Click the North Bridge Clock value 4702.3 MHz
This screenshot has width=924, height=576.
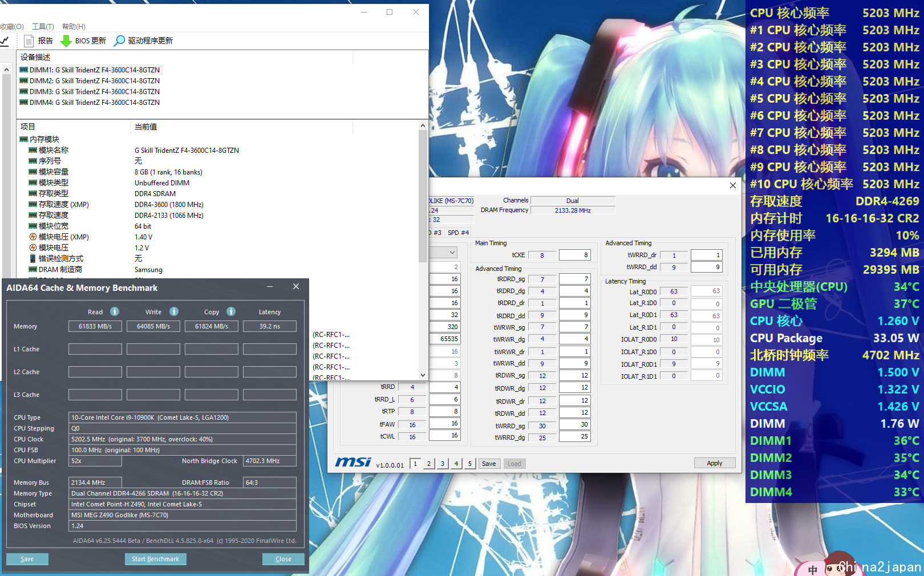[270, 461]
